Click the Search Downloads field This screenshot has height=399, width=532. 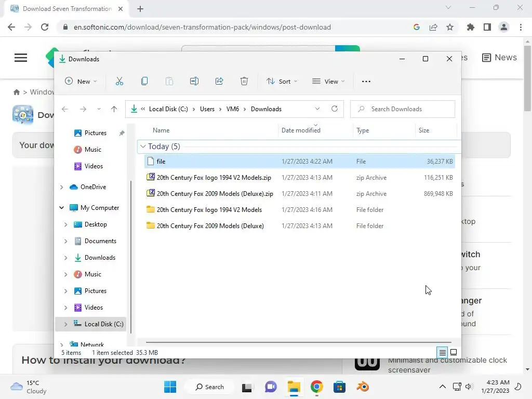tap(403, 109)
